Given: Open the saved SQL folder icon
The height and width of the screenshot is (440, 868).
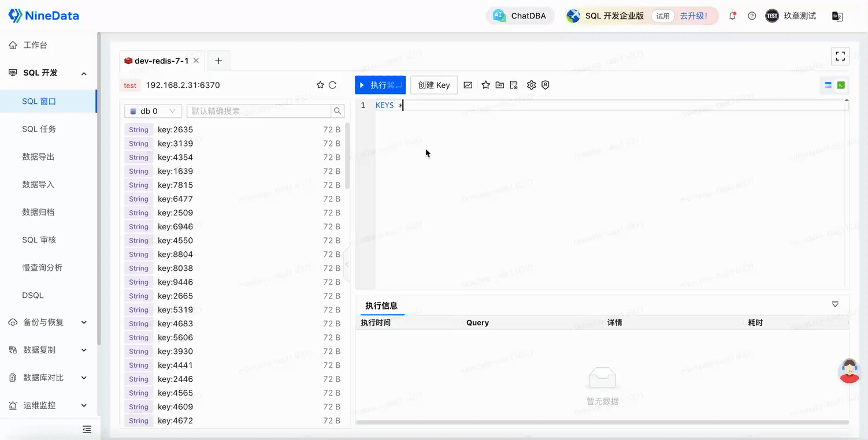Looking at the screenshot, I should [499, 85].
